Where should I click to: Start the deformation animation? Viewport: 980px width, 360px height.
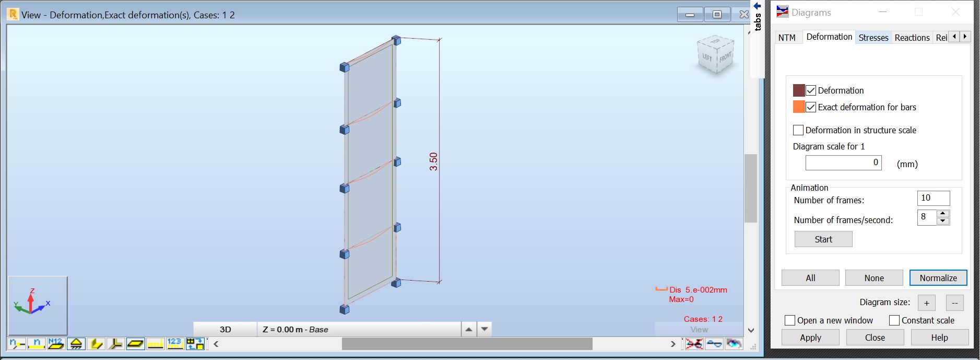[x=823, y=239]
